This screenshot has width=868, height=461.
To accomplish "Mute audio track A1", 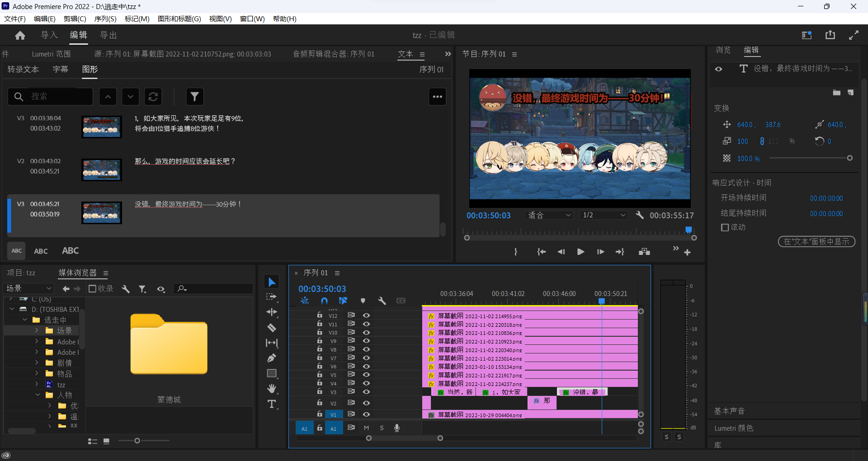I will 366,428.
